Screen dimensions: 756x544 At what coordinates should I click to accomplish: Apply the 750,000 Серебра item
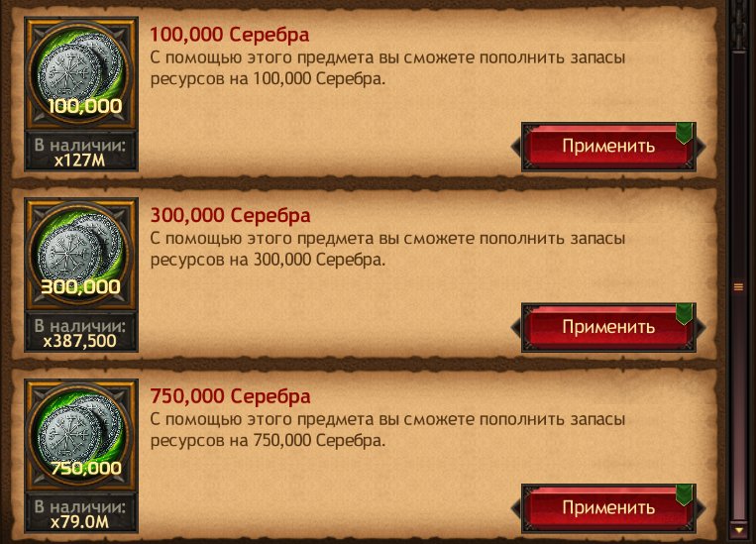(x=608, y=507)
